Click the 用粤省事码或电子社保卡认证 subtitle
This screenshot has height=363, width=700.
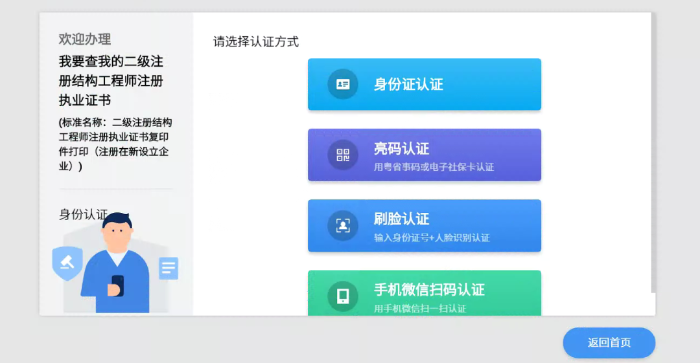pos(434,167)
